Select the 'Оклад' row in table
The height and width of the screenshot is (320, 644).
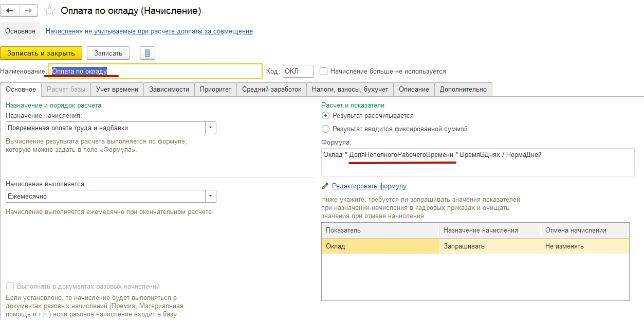[x=380, y=246]
